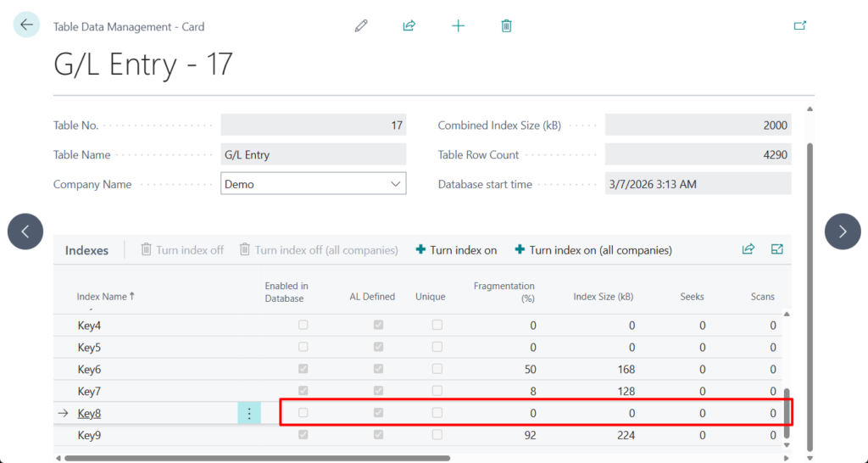Screen dimensions: 868x463
Task: Click Key9 fragmentation value 92
Action: (531, 435)
